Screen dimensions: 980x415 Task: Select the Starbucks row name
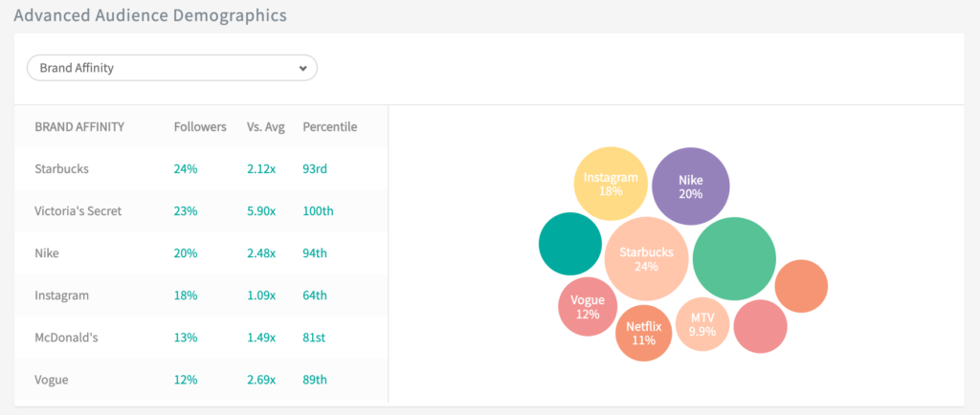pos(62,168)
